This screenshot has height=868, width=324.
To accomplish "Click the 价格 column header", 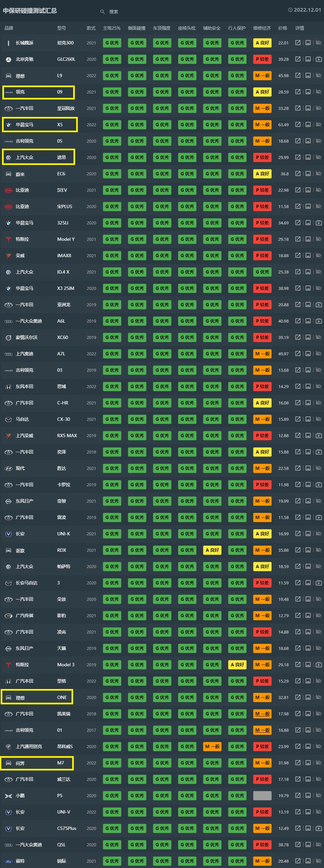I will (283, 28).
